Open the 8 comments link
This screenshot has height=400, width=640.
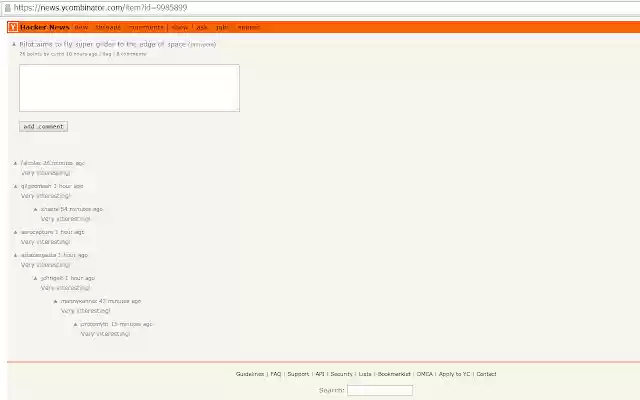(131, 54)
